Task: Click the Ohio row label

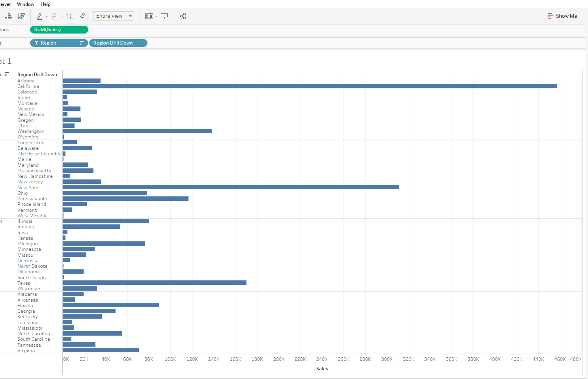Action: tap(22, 193)
